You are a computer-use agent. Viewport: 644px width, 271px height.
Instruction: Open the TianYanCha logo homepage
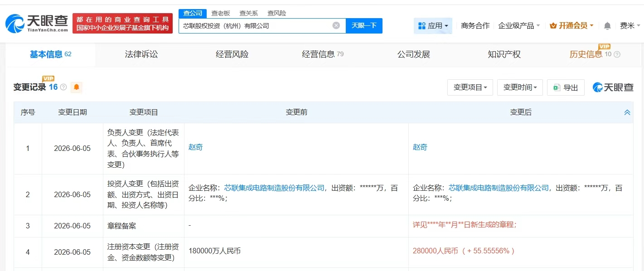click(x=37, y=24)
